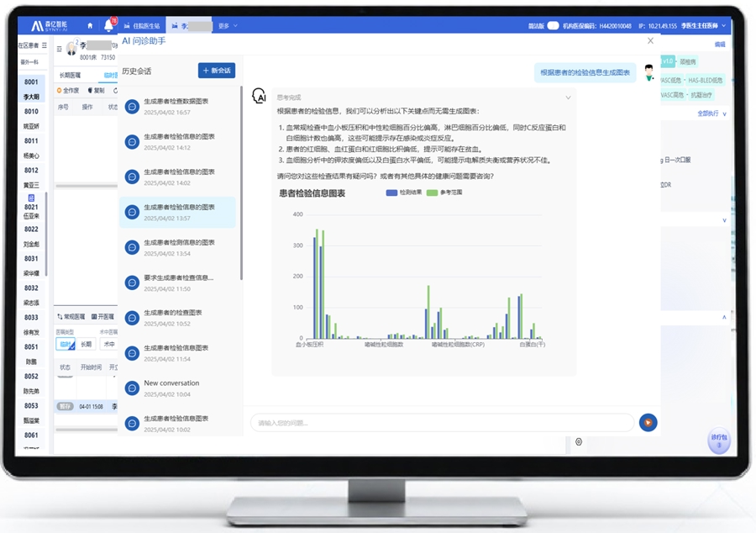
Task: Open the home icon in top bar
Action: 90,25
